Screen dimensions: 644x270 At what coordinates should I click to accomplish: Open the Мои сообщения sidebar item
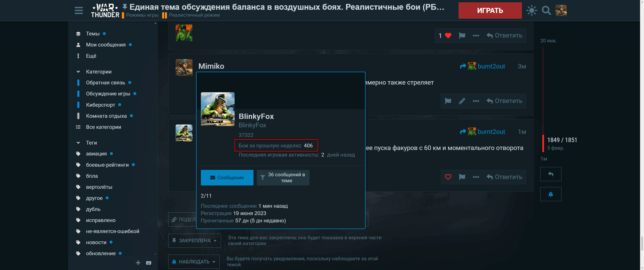click(x=106, y=45)
